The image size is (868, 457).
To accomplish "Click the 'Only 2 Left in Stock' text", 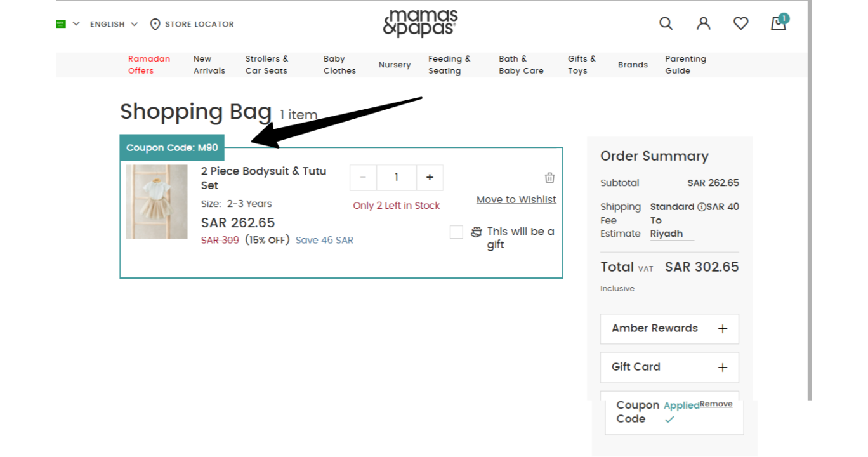I will coord(397,206).
